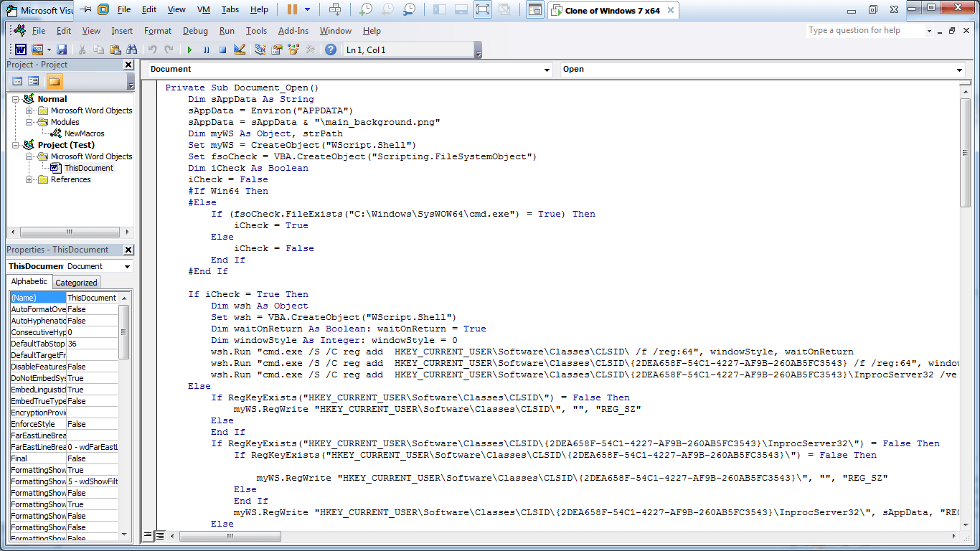Collapse the Project (Test) node

[x=15, y=145]
